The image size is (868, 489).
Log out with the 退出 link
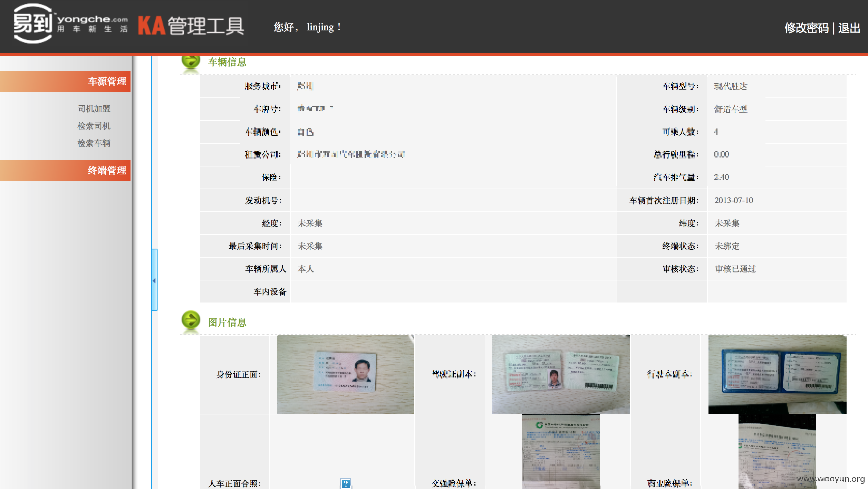pos(849,28)
